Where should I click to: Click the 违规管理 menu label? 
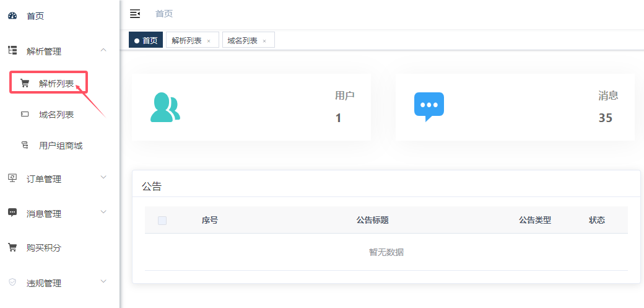coord(44,283)
